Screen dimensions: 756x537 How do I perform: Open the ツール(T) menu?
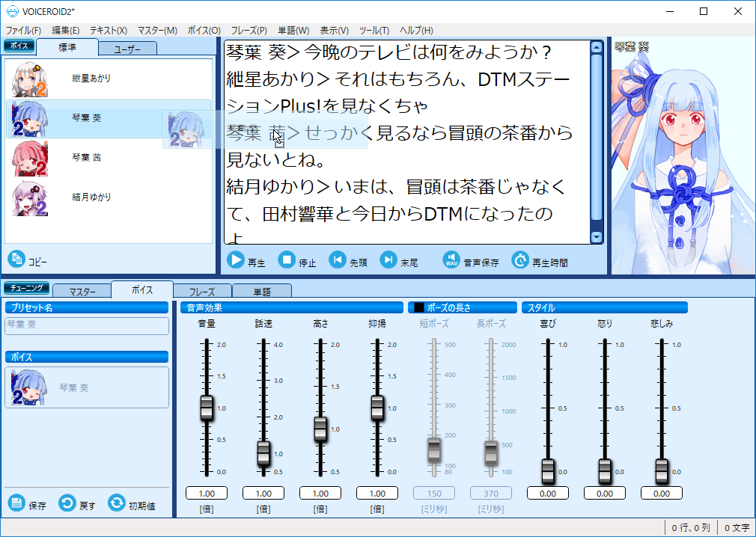click(x=374, y=31)
